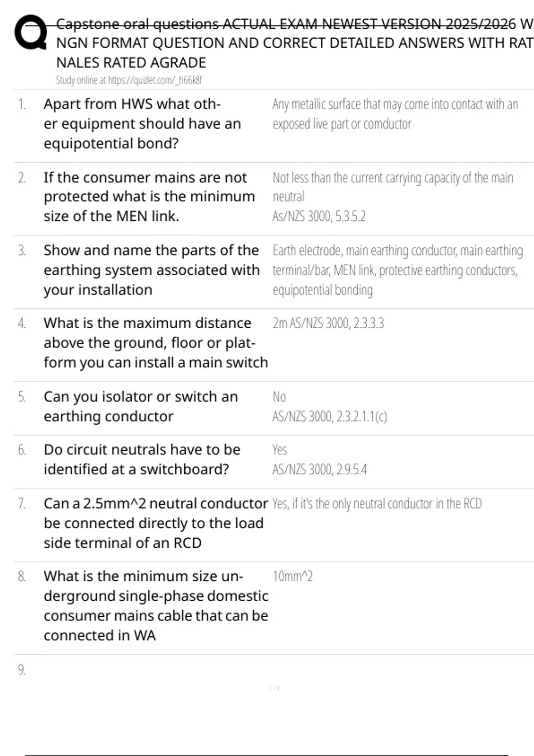Screen dimensions: 534x756
Task: Click the AS/NZS 3000, 5.3.5.2 reference
Action: pos(319,217)
